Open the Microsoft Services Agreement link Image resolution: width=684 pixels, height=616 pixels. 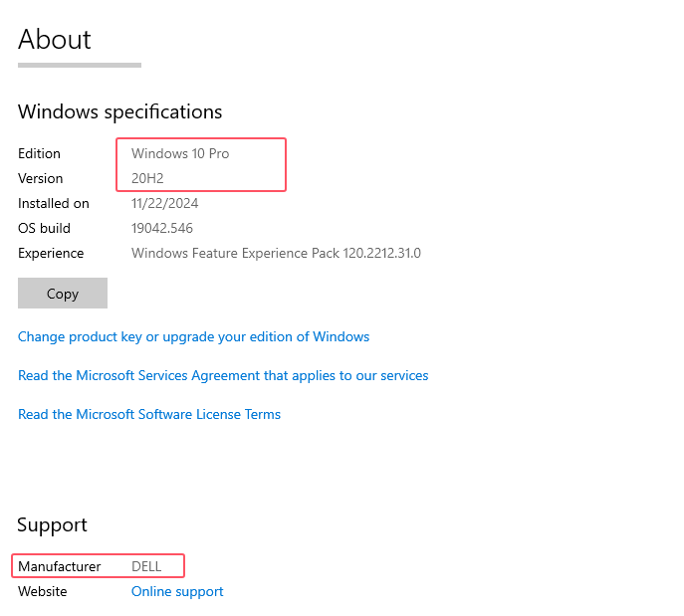tap(223, 375)
